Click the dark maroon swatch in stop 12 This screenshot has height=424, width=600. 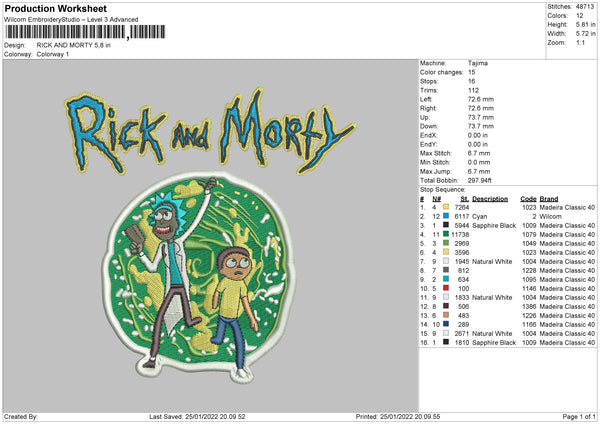[x=446, y=306]
